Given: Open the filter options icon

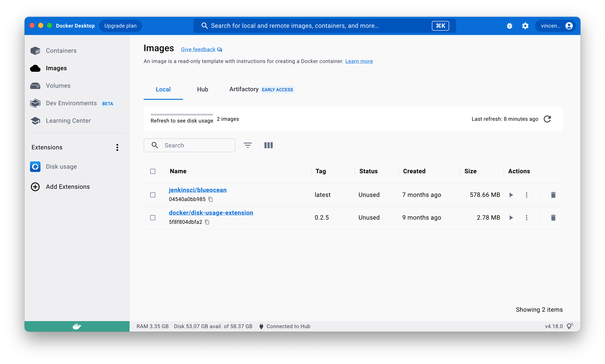Looking at the screenshot, I should [x=247, y=145].
